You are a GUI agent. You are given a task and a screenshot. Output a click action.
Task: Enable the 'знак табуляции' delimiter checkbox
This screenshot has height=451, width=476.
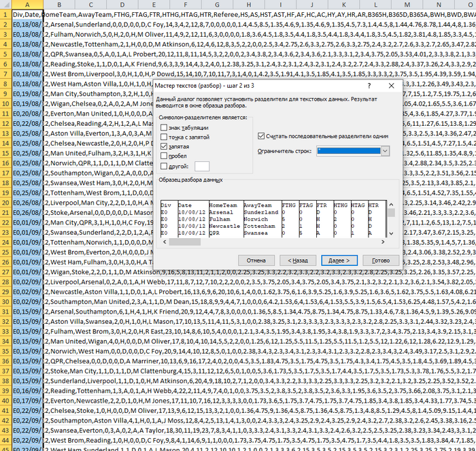point(164,128)
